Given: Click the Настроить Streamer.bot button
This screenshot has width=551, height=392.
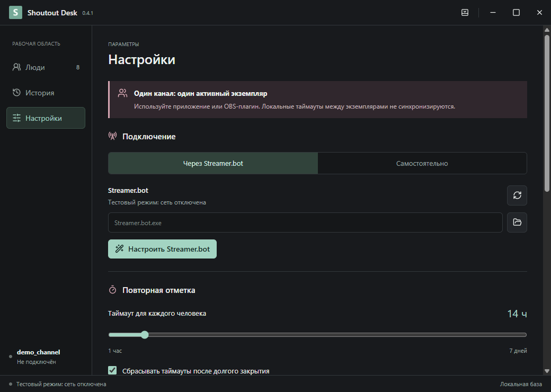Looking at the screenshot, I should 162,249.
